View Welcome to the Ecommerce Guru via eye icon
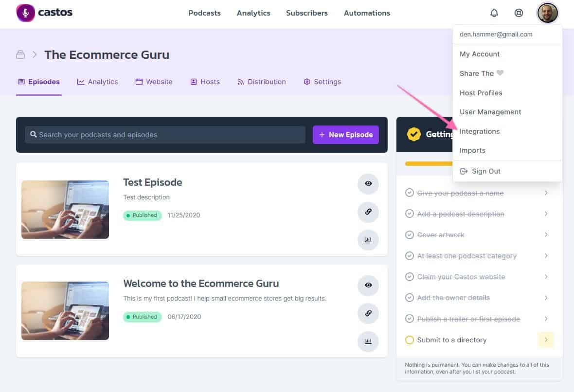The image size is (574, 392). coord(368,285)
